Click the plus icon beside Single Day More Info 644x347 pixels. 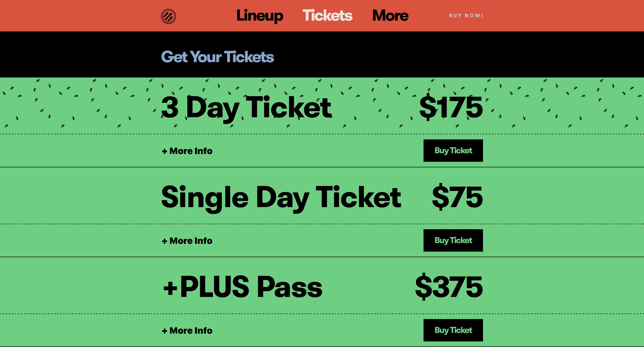tap(165, 241)
